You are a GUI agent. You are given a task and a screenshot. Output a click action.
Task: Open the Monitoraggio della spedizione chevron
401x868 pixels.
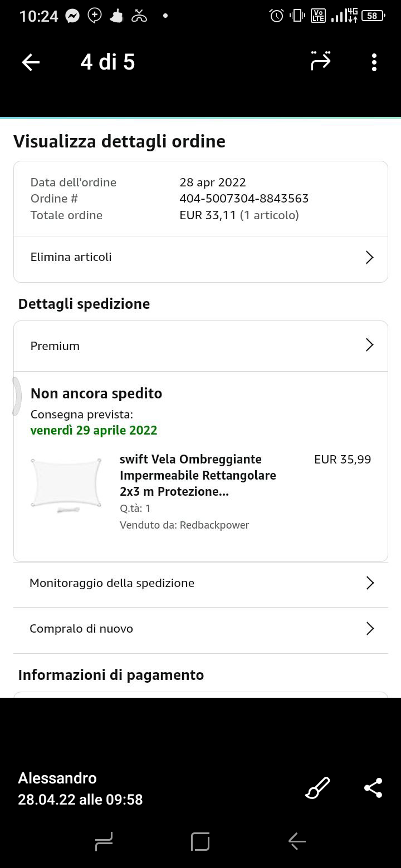tap(369, 583)
